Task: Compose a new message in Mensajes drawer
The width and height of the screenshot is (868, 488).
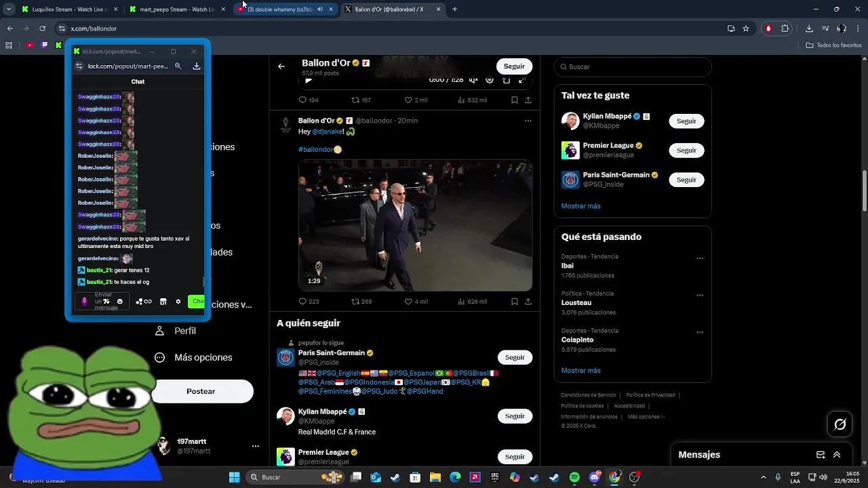Action: (x=821, y=455)
